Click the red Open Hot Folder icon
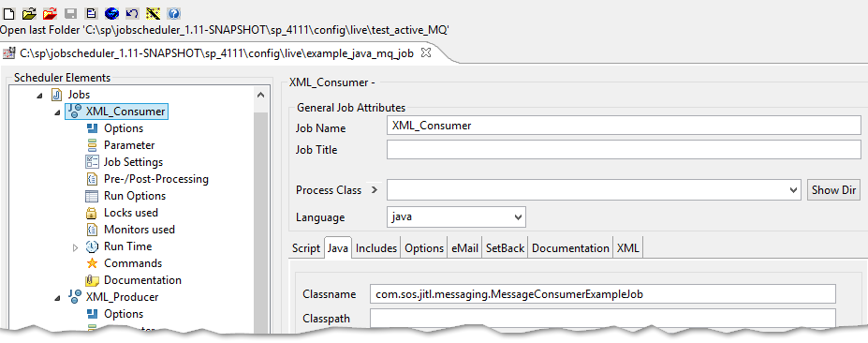Viewport: 868px width, 343px height. coord(50,13)
